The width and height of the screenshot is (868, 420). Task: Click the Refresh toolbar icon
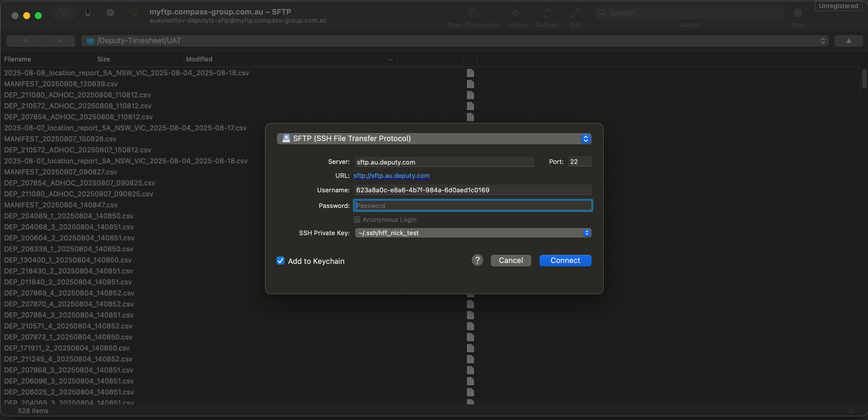coord(547,14)
